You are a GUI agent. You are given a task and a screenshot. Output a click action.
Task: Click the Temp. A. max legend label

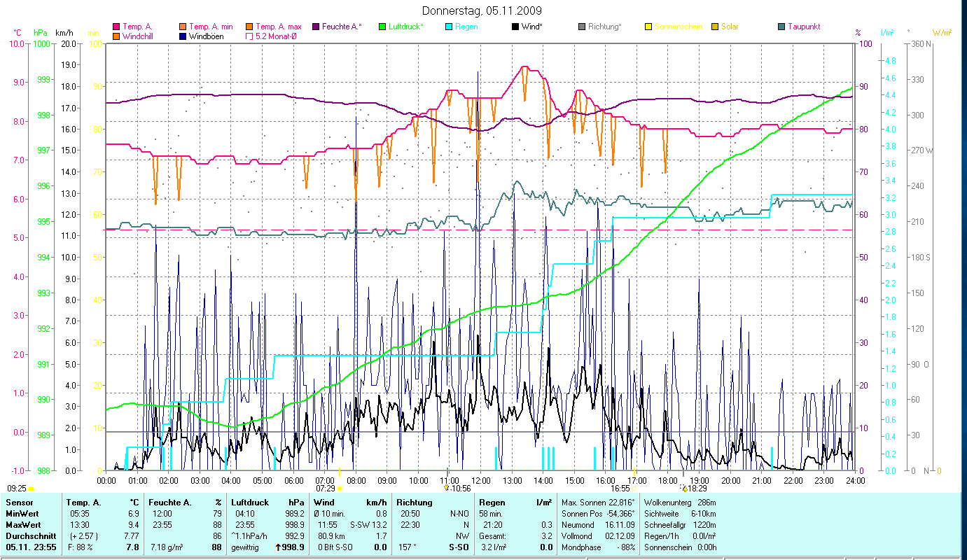[278, 27]
